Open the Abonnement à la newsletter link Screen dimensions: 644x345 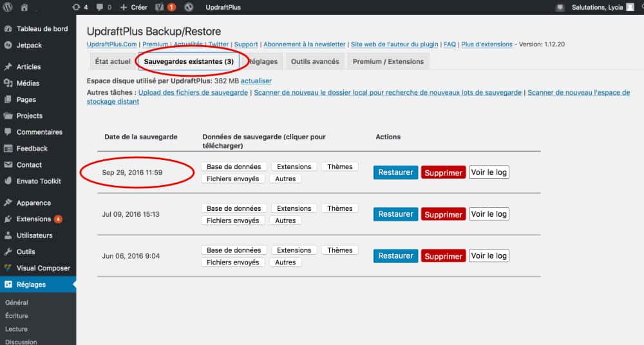click(x=305, y=44)
